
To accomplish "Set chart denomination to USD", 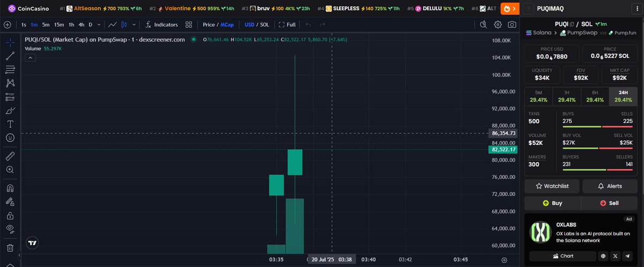I will click(x=250, y=25).
